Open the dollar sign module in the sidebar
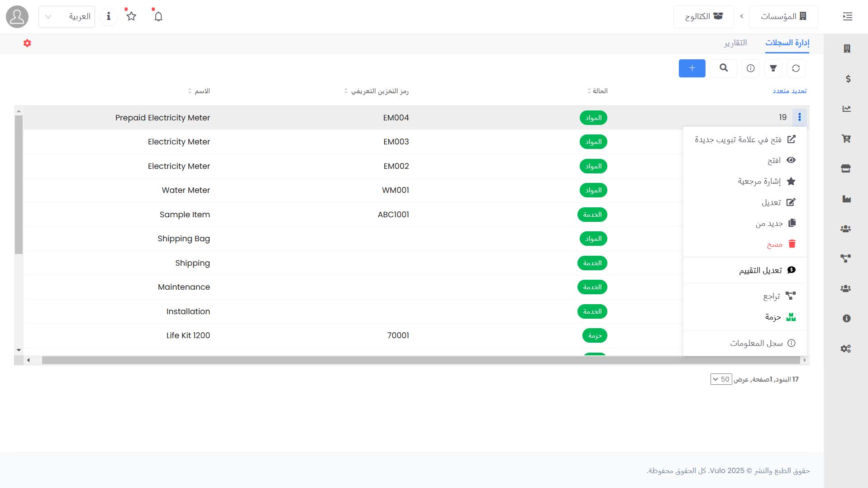This screenshot has width=868, height=488. (x=846, y=78)
